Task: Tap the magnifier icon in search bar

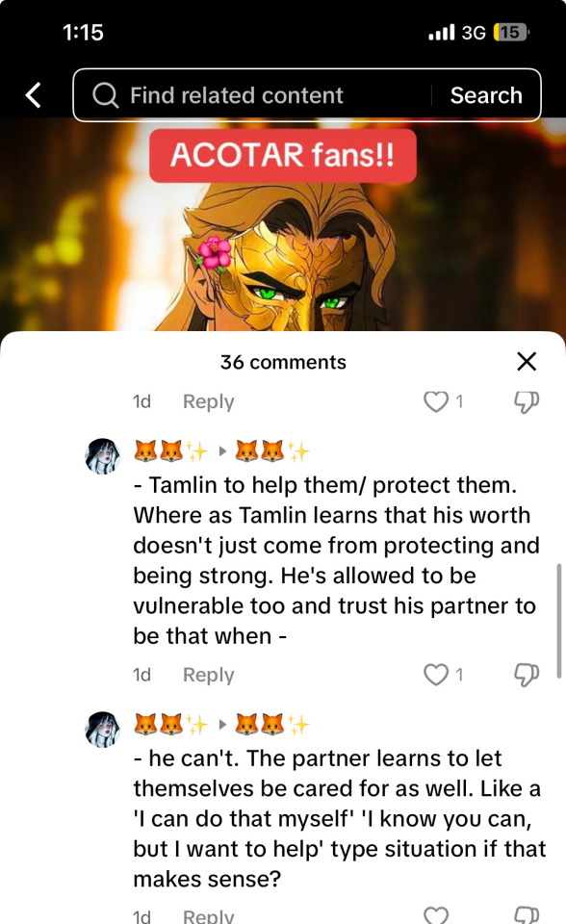Action: coord(106,95)
